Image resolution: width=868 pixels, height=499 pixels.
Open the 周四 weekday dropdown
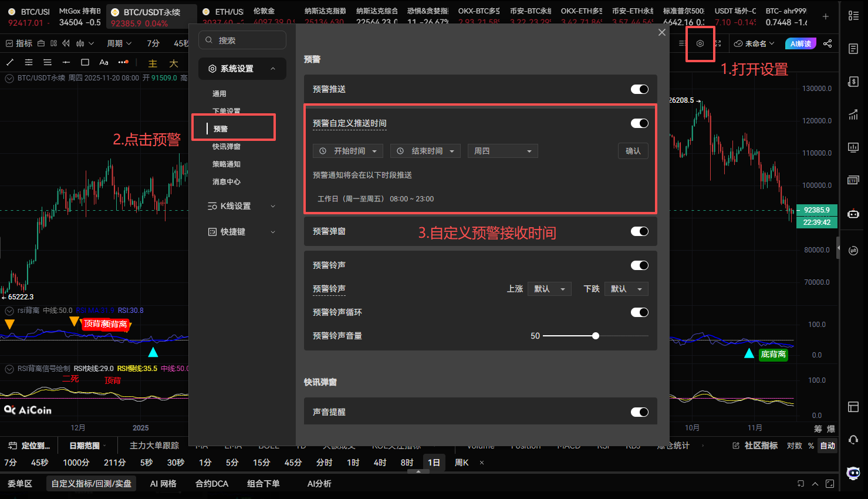502,151
